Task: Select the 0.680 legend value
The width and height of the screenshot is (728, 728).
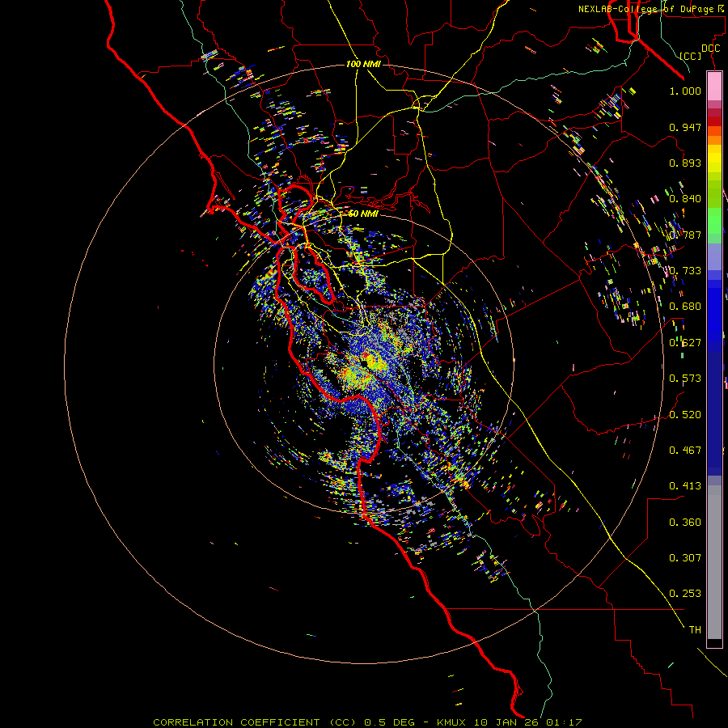Action: coord(685,307)
